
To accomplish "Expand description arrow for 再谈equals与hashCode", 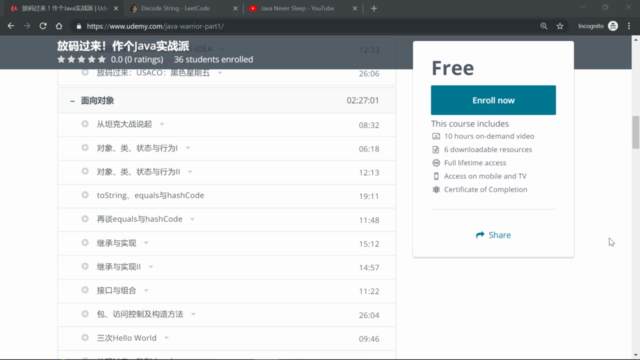I will click(192, 219).
